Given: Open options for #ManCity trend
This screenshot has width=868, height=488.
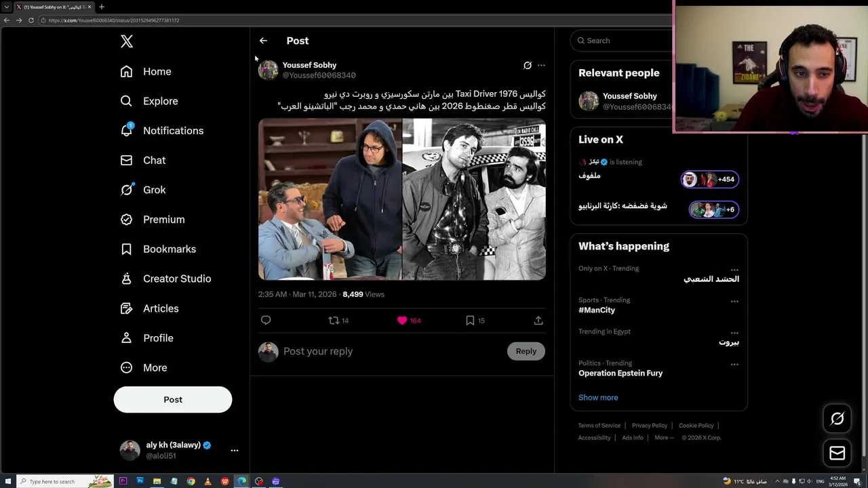Looking at the screenshot, I should coord(734,301).
